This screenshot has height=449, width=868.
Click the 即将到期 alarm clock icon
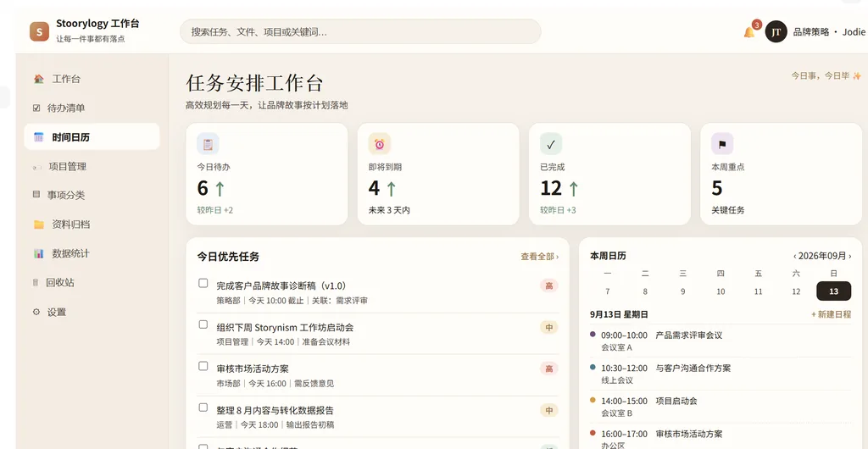coord(379,144)
